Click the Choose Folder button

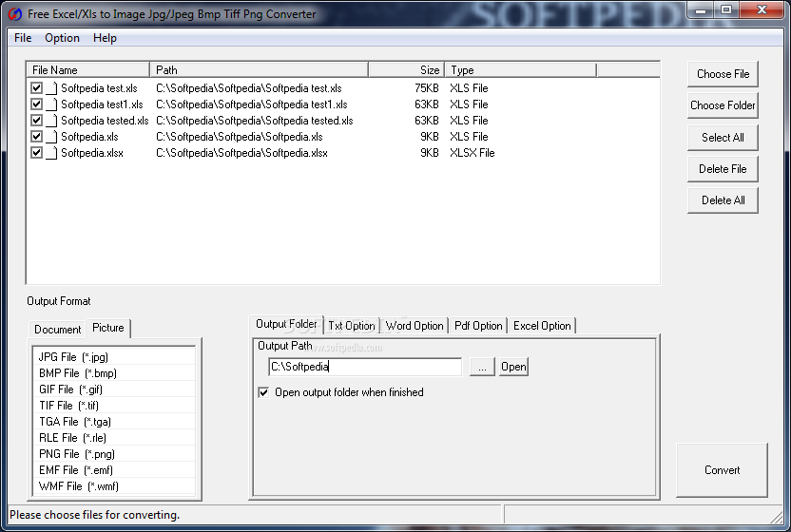pos(723,105)
